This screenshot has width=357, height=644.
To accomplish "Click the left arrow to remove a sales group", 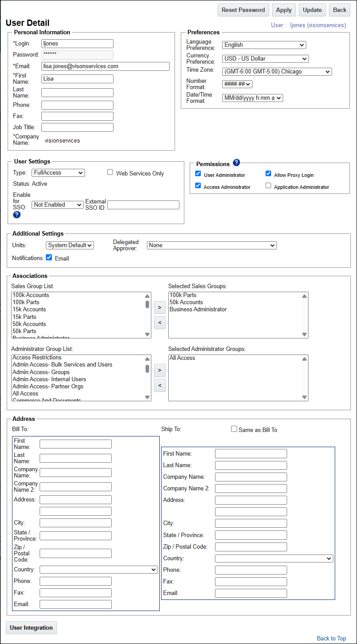I will [x=159, y=322].
